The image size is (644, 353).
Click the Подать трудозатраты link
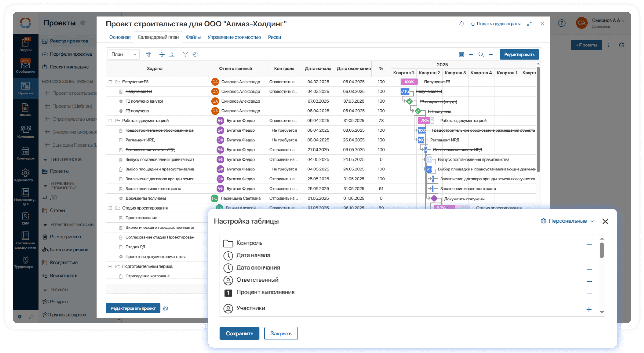[x=498, y=24]
